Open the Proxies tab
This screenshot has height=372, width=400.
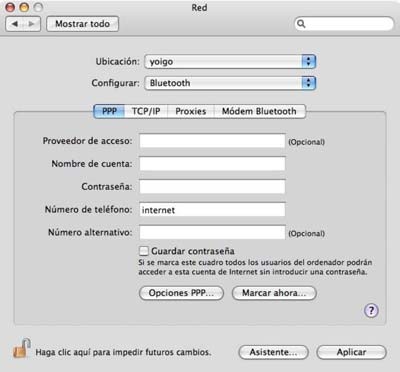point(191,111)
